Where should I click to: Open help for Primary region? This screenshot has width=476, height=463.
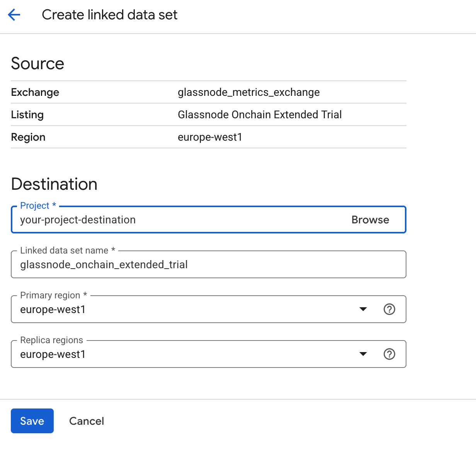[x=389, y=309]
